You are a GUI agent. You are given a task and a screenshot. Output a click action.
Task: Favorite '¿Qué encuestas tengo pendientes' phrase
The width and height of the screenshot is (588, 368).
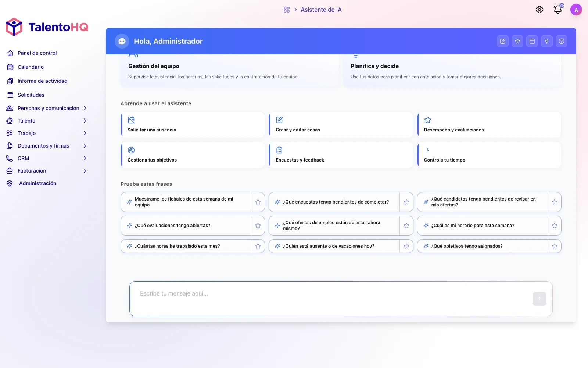pos(406,202)
